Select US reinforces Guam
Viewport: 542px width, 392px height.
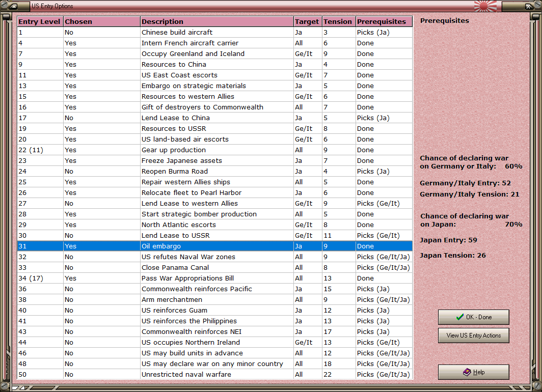[214, 311]
